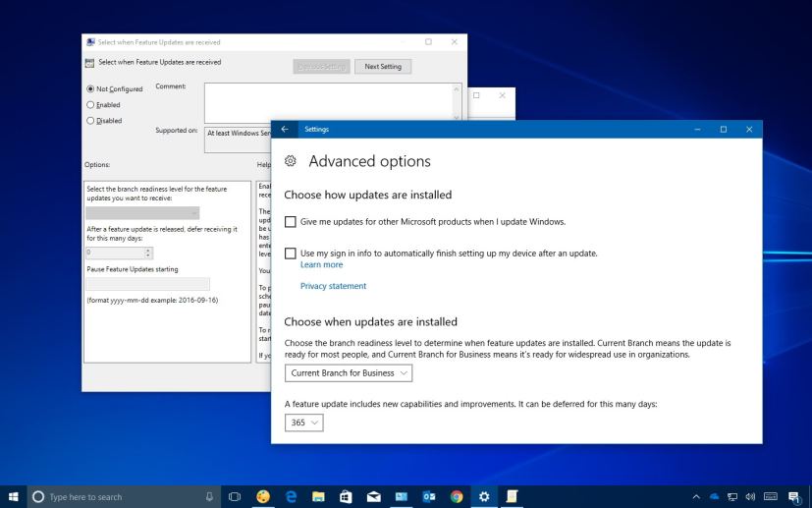Open the 365 days deferral dropdown
The width and height of the screenshot is (812, 508).
(x=304, y=423)
